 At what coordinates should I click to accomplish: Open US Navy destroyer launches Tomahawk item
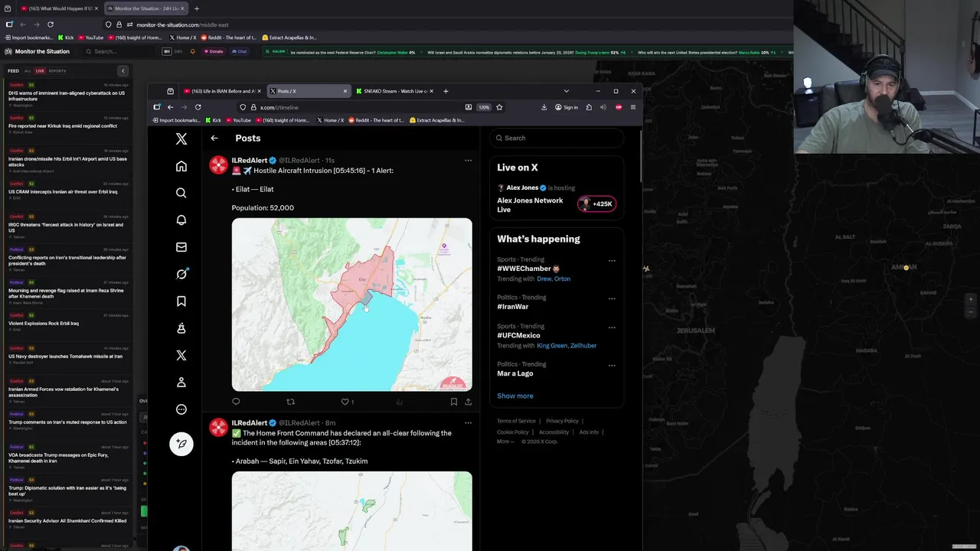click(68, 356)
